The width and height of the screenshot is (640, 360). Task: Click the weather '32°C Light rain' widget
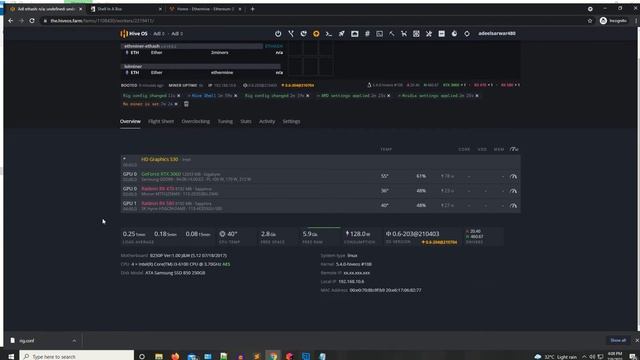coord(555,356)
